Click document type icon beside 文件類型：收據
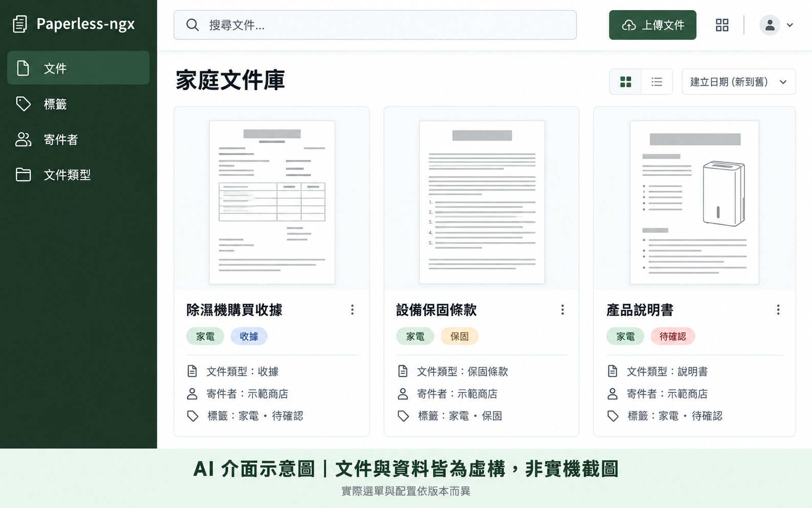Screen dimensions: 812x508 coord(192,371)
